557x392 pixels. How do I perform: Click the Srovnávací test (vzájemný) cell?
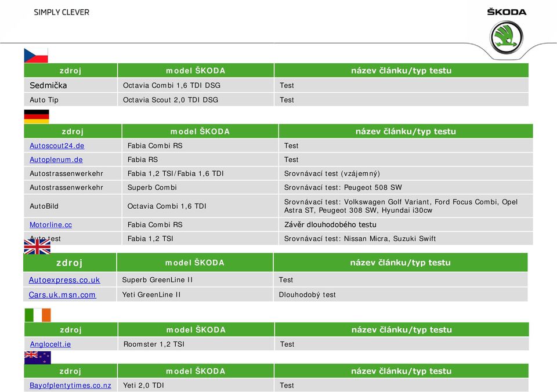pyautogui.click(x=406, y=173)
